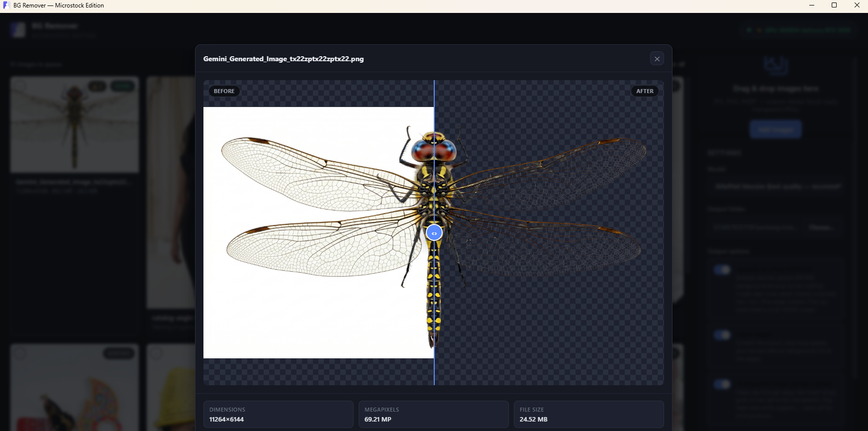Click the MEGAPIXELS heading in info card
Viewport: 868px width, 431px height.
pos(382,410)
